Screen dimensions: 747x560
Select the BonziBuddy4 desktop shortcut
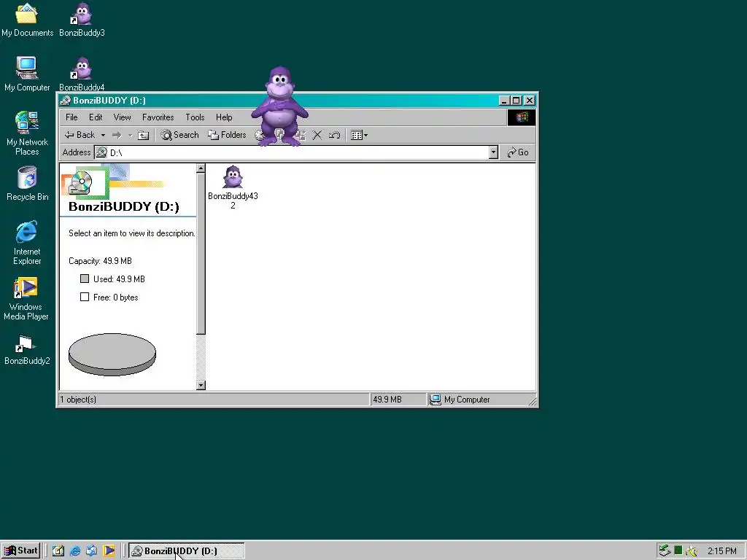click(82, 74)
